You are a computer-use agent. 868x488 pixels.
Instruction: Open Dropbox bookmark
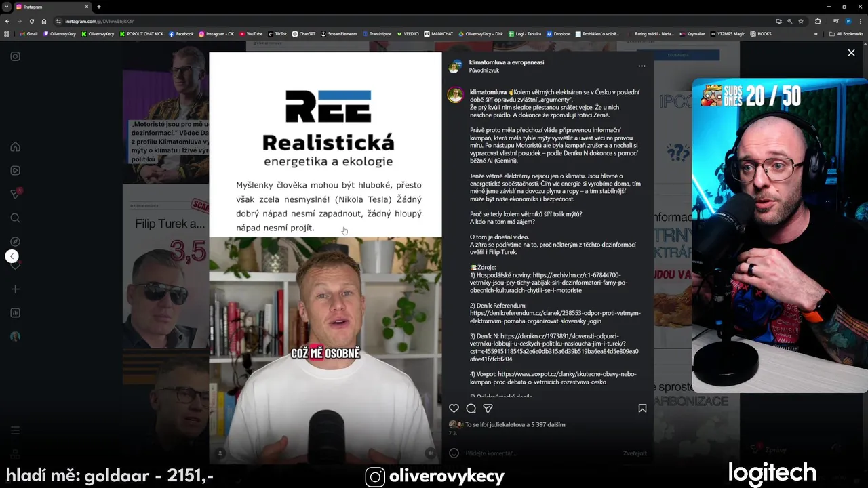tap(558, 33)
